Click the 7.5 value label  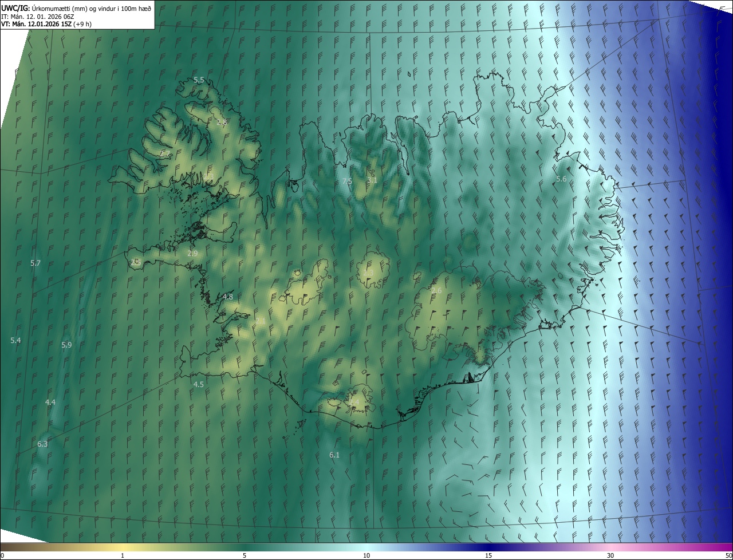[x=347, y=181]
